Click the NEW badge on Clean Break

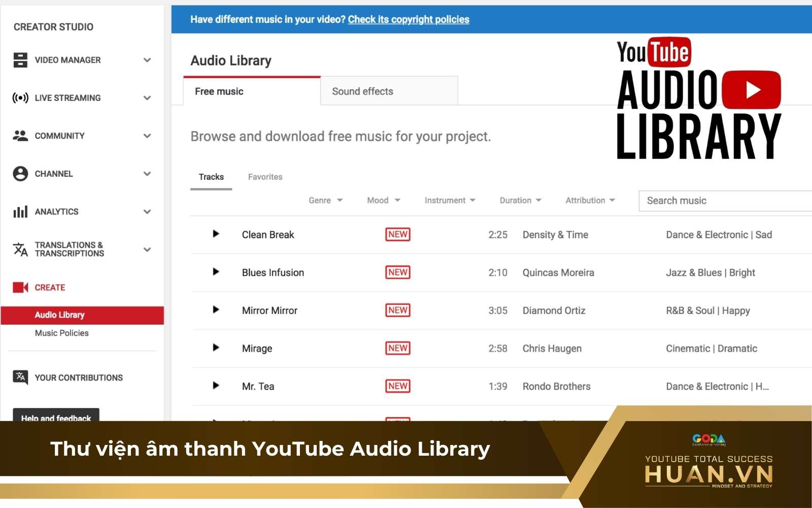[398, 234]
